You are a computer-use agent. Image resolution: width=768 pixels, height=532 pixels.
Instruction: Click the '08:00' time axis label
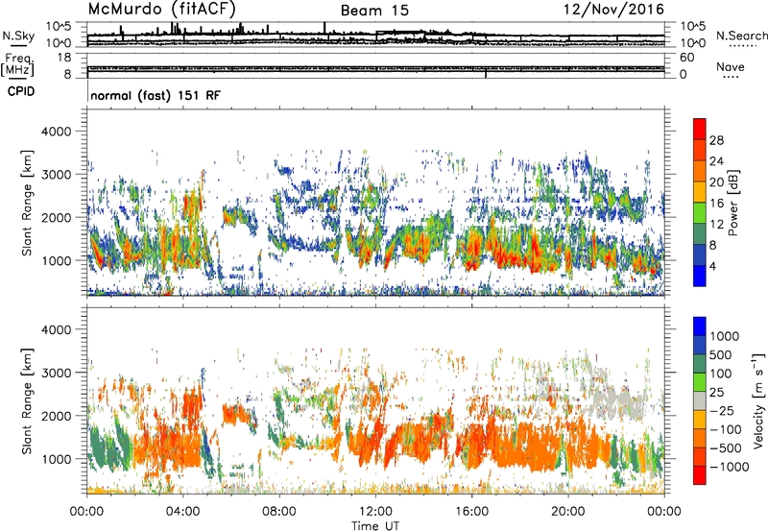pos(279,512)
